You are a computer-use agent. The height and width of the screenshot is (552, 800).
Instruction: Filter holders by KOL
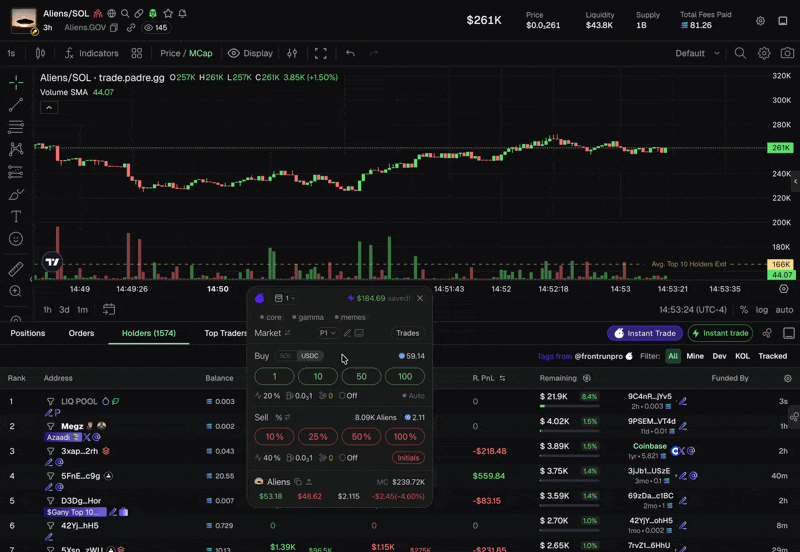coord(742,356)
